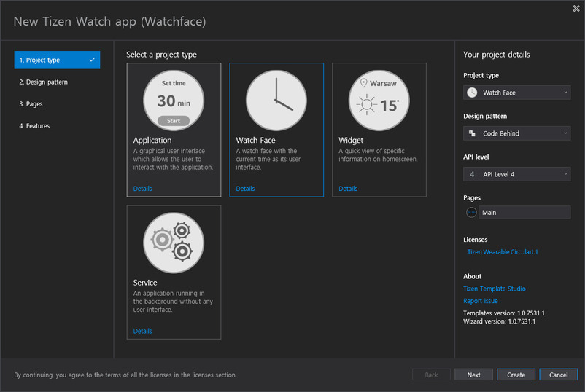Open the Tizen.Wearable.CircularUI license link

[502, 252]
